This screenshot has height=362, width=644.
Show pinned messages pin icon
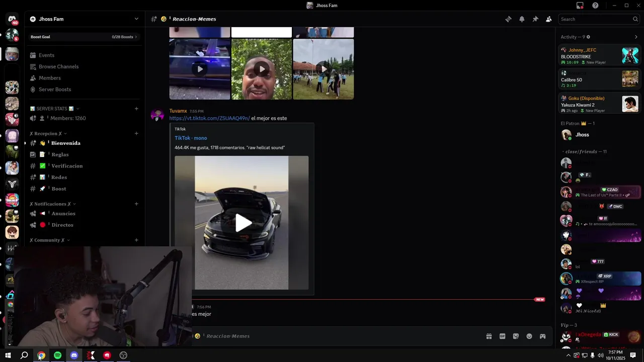click(x=535, y=19)
